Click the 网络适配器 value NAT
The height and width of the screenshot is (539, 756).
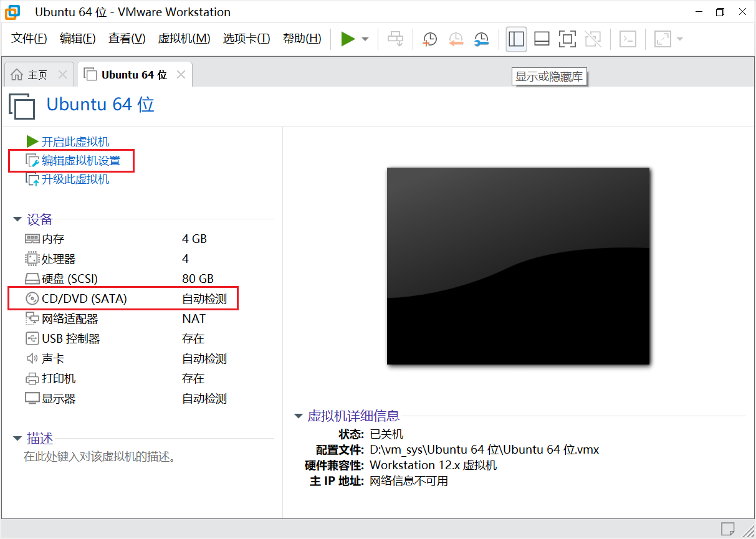pyautogui.click(x=194, y=318)
